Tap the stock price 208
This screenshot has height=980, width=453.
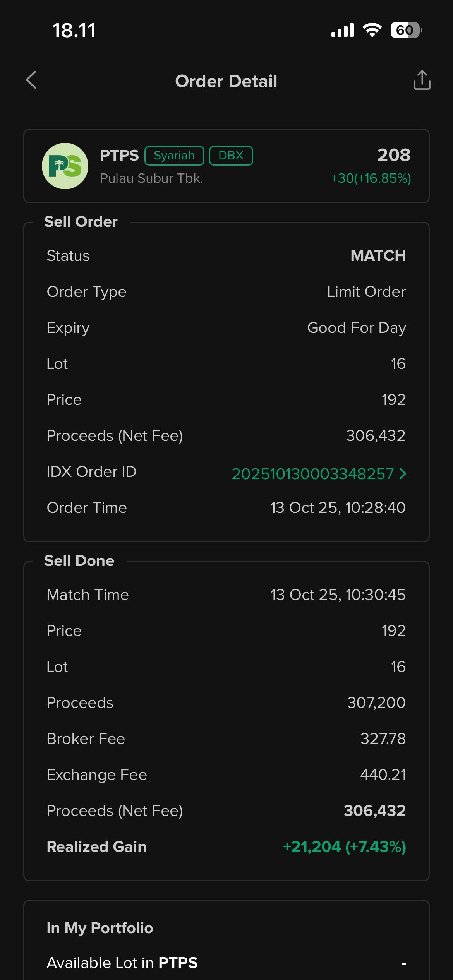[x=394, y=155]
